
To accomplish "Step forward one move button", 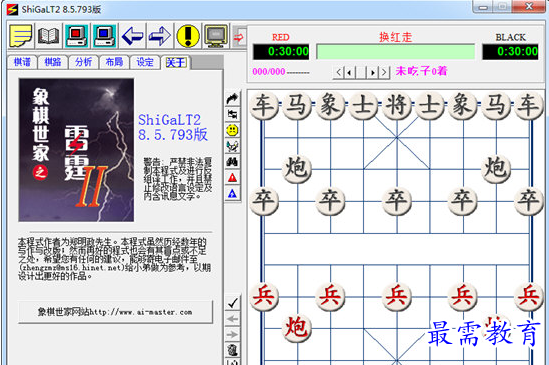I will pos(373,73).
